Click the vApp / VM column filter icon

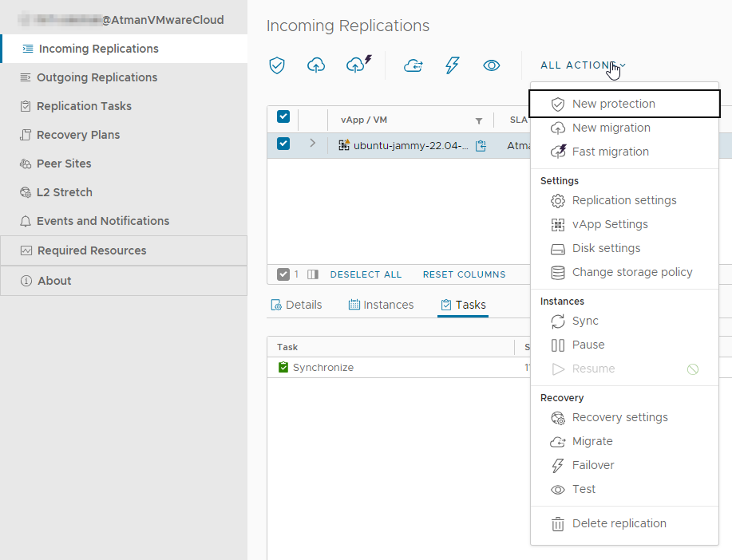(x=479, y=120)
